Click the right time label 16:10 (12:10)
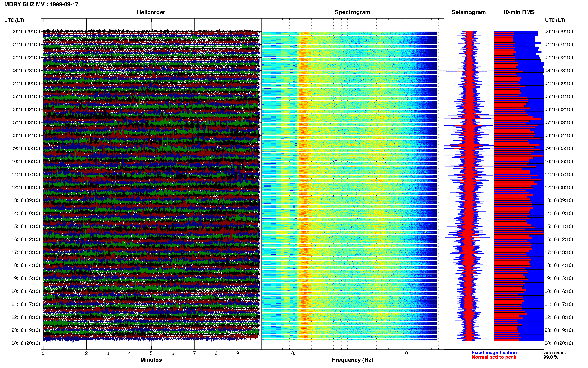Screen dimensions: 588x368 pos(559,239)
